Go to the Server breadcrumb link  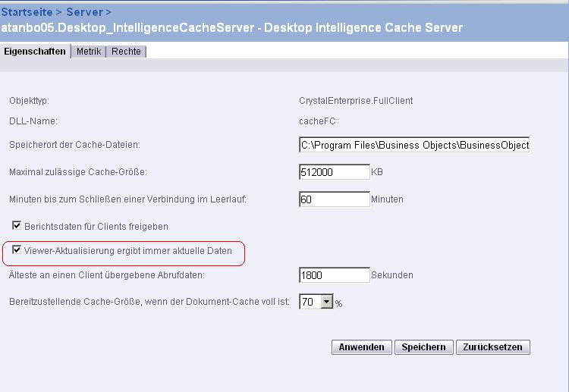click(85, 12)
